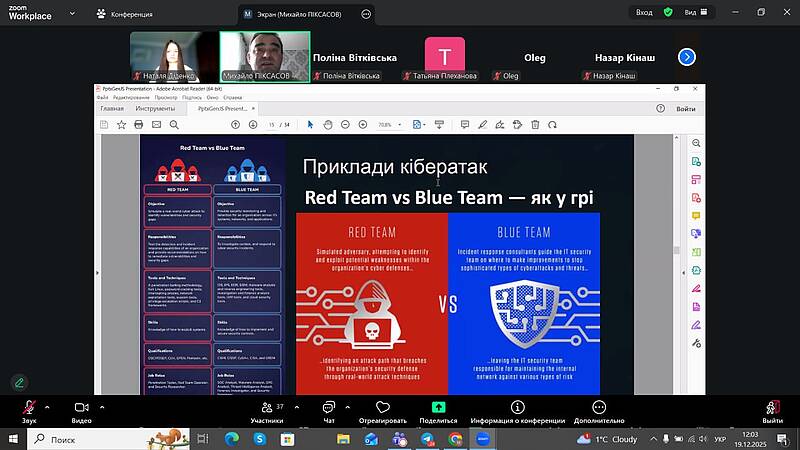Open the Конференция tab

click(124, 14)
